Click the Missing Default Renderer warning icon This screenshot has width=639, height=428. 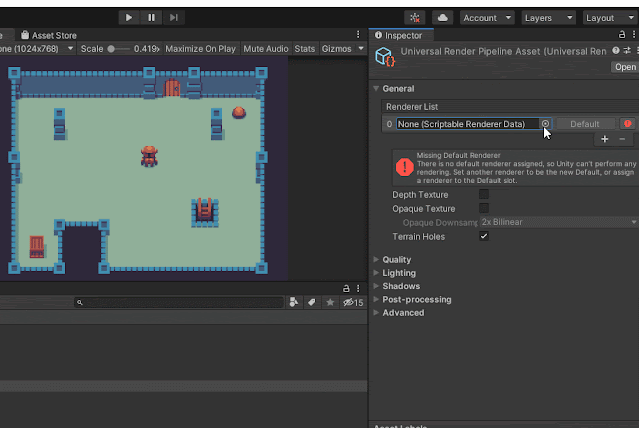pyautogui.click(x=405, y=167)
